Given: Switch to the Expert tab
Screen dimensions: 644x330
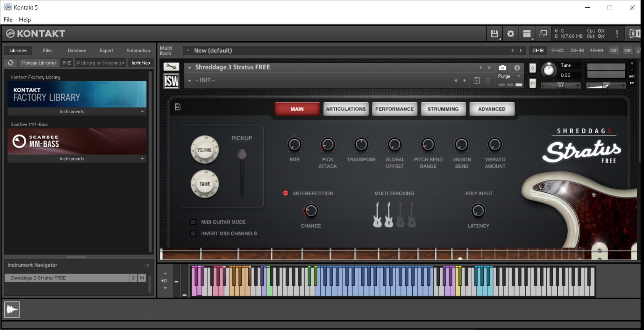Looking at the screenshot, I should click(107, 50).
